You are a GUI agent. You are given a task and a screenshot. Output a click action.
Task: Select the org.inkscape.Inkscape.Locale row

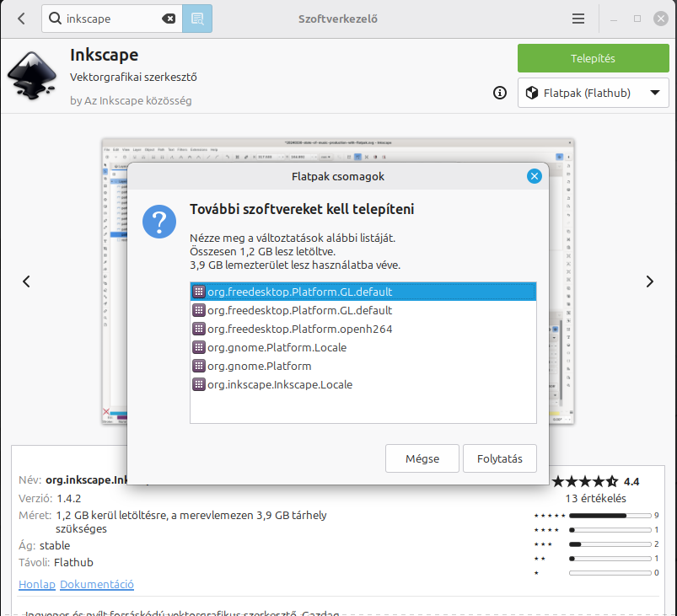pyautogui.click(x=363, y=384)
